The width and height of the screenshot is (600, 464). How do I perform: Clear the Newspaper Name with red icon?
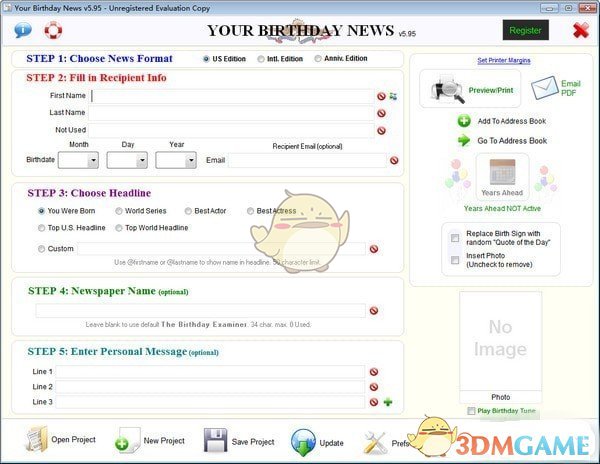pos(374,311)
